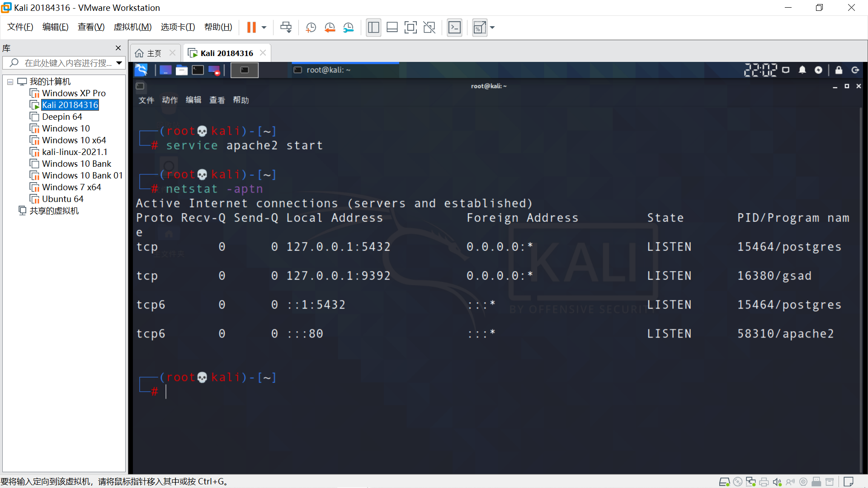Viewport: 868px width, 488px height.
Task: Toggle the library sidebar panel view
Action: coord(373,28)
